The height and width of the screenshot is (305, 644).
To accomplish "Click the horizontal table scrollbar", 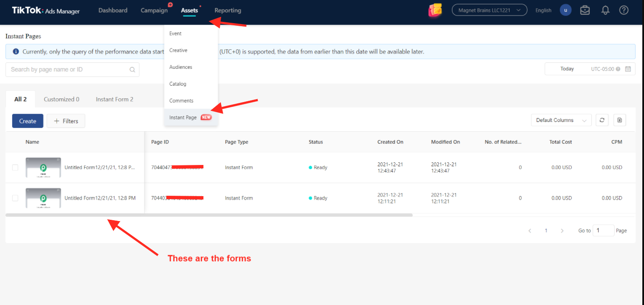I will point(209,215).
